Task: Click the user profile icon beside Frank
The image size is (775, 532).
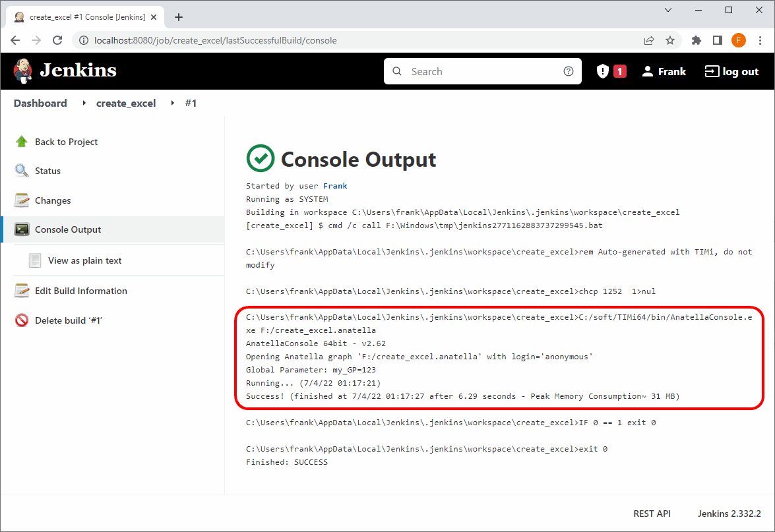Action: (648, 72)
